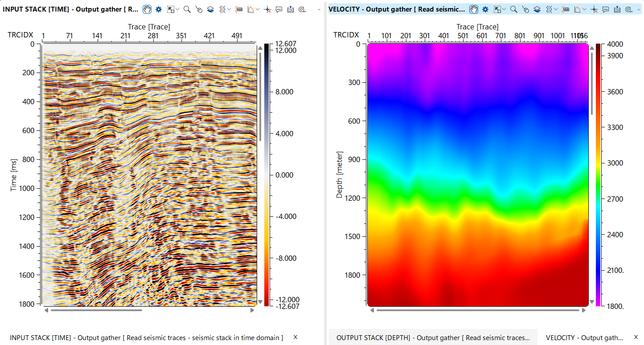Select magnifier zoom tool in VELOCITY toolbar

point(514,9)
